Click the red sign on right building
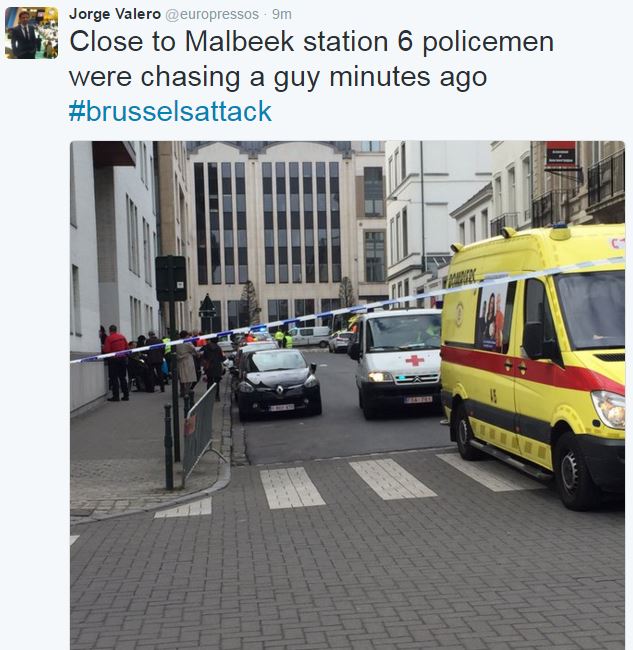Image resolution: width=633 pixels, height=650 pixels. pos(560,154)
